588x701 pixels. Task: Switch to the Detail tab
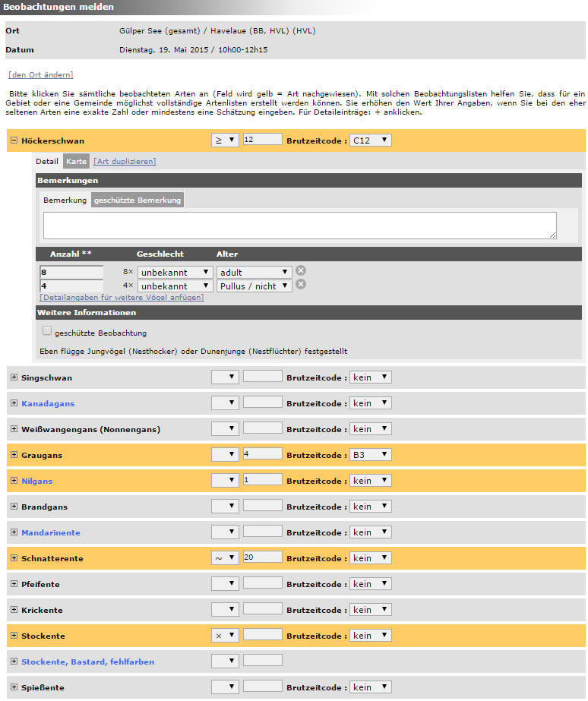click(47, 162)
